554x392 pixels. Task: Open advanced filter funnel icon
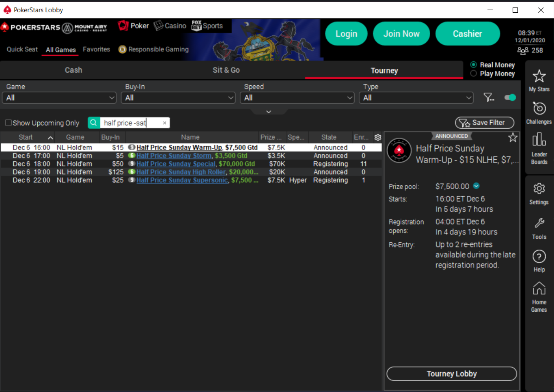tap(488, 97)
